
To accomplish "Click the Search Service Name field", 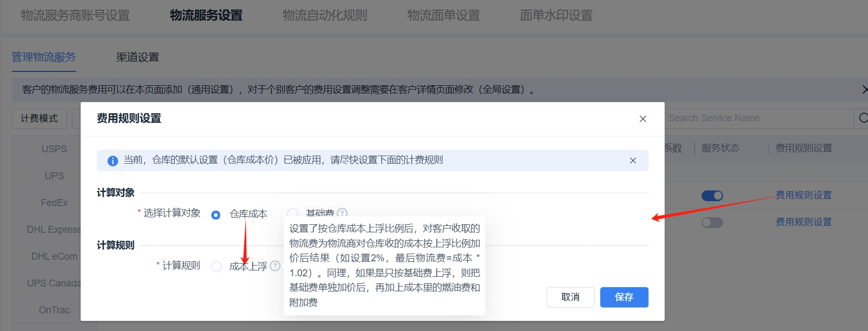I will click(x=757, y=118).
